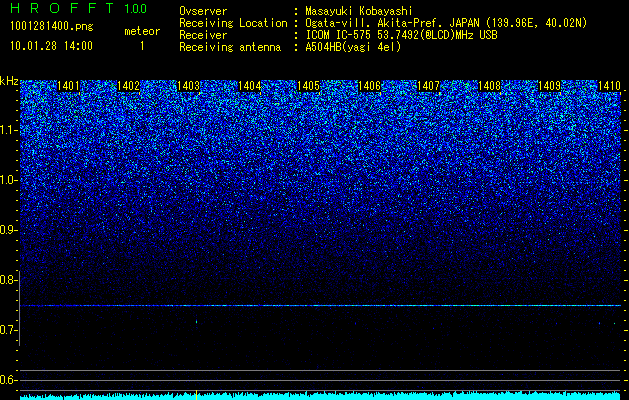Screen dimensions: 629x400
Task: Click the Receiving Location label
Action: pyautogui.click(x=233, y=23)
